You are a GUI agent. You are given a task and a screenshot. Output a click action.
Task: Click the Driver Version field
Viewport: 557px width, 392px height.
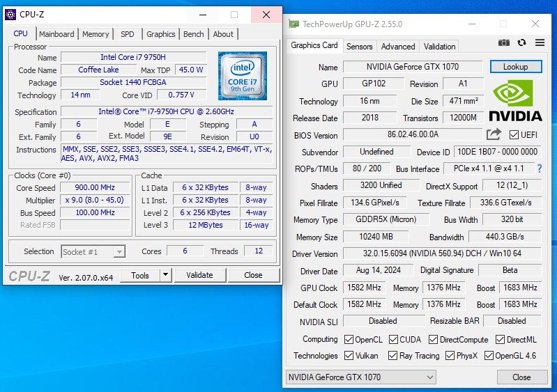[442, 253]
